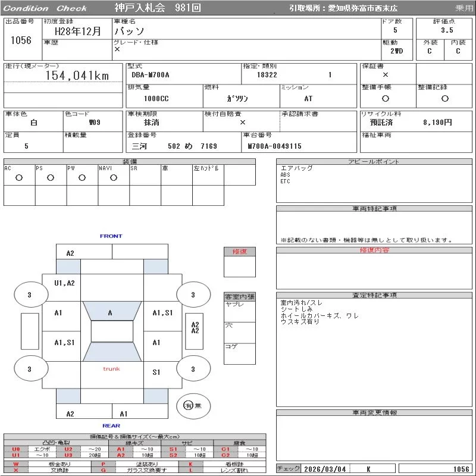476x476 pixels.
Task: Click the S1 rust mark near trunk
Action: (156, 372)
